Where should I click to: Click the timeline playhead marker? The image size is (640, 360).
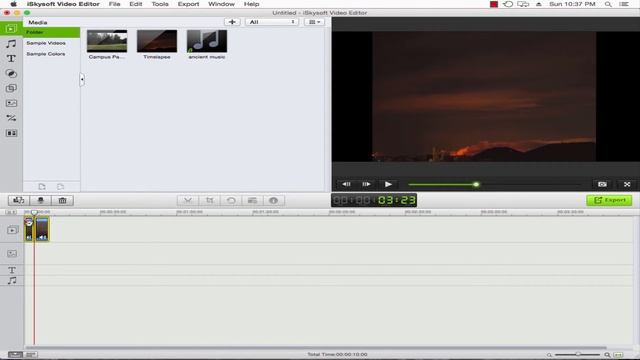coord(34,212)
